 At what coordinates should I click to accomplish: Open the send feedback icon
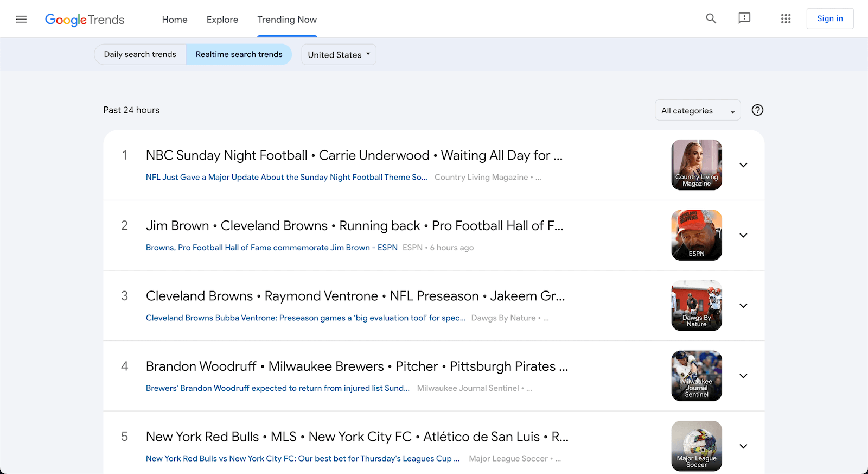tap(744, 18)
